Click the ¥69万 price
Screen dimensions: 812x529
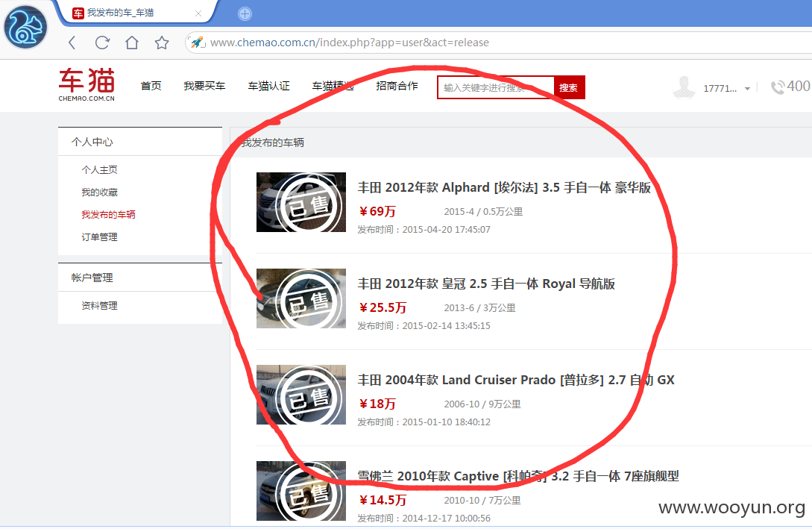[377, 211]
